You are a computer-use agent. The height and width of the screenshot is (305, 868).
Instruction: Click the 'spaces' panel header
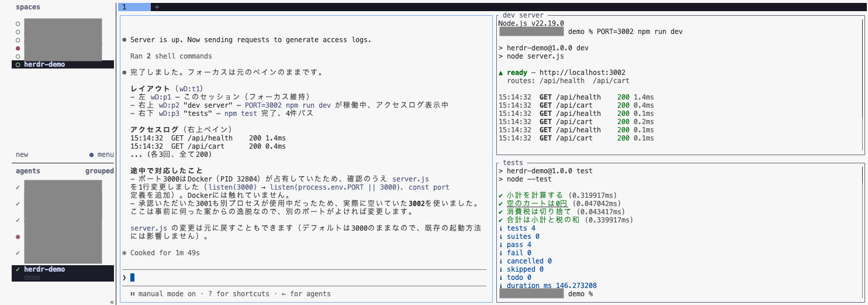tap(28, 7)
